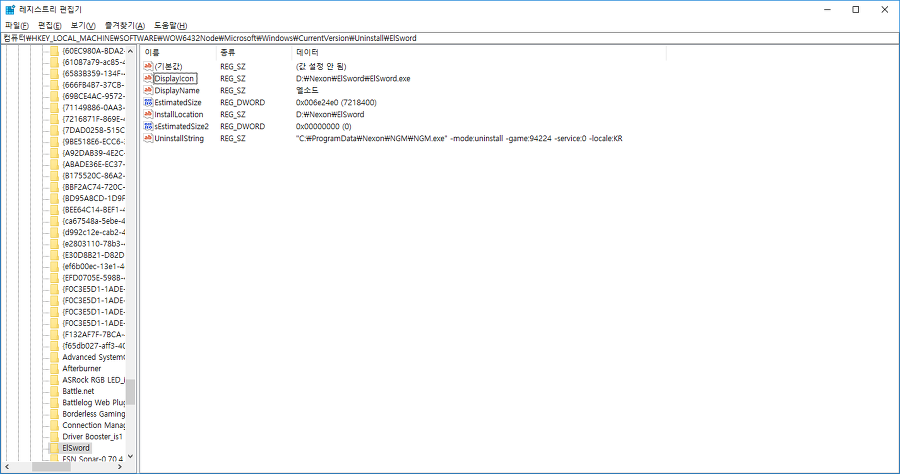This screenshot has height=474, width=900.
Task: Open the 보기 (View) menu
Action: 84,25
